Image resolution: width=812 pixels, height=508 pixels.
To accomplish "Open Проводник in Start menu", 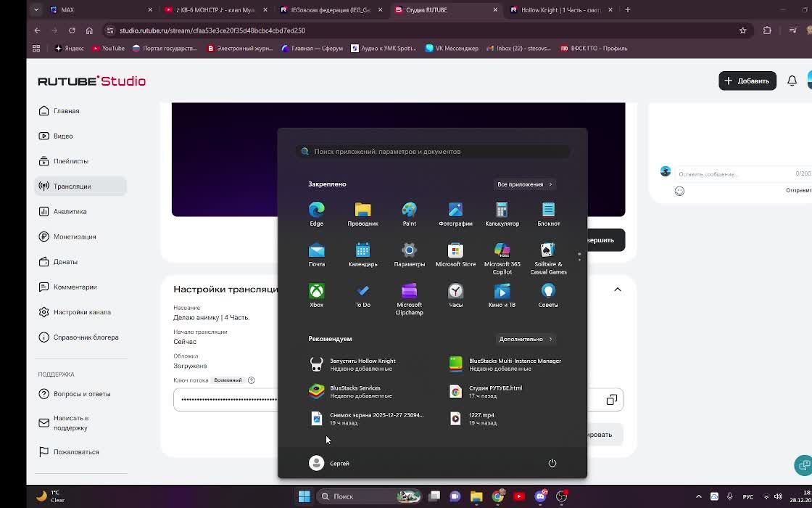I will coord(362,214).
